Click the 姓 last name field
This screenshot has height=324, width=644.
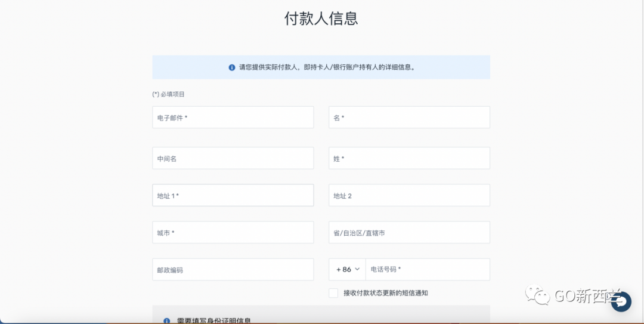[409, 158]
